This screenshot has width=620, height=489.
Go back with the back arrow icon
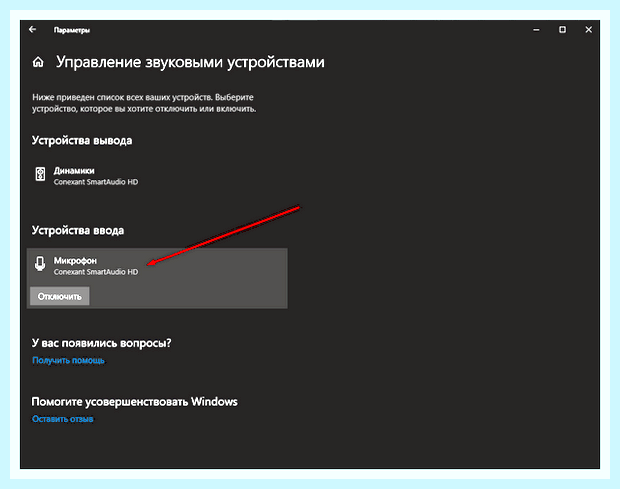pos(32,29)
